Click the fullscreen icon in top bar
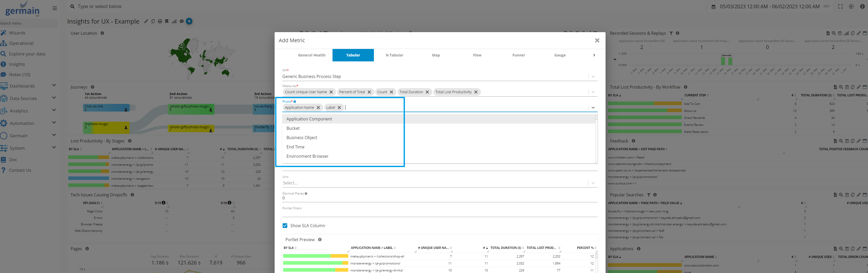Screen dimensions: 868x273 tap(840, 6)
